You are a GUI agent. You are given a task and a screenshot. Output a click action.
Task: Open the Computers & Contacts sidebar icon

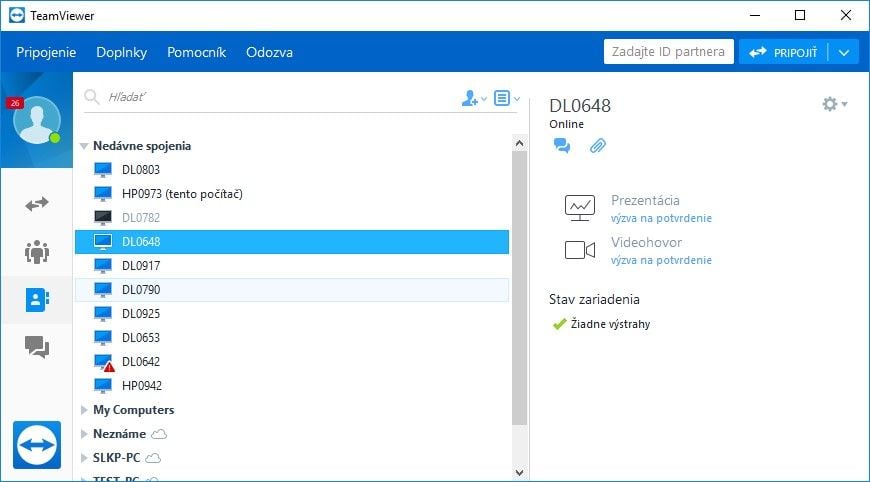tap(37, 300)
